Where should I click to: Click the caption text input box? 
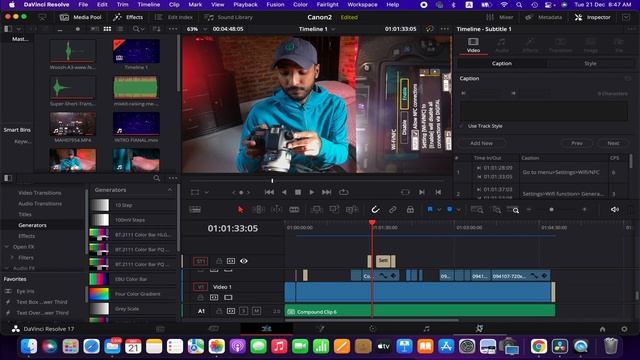[544, 111]
